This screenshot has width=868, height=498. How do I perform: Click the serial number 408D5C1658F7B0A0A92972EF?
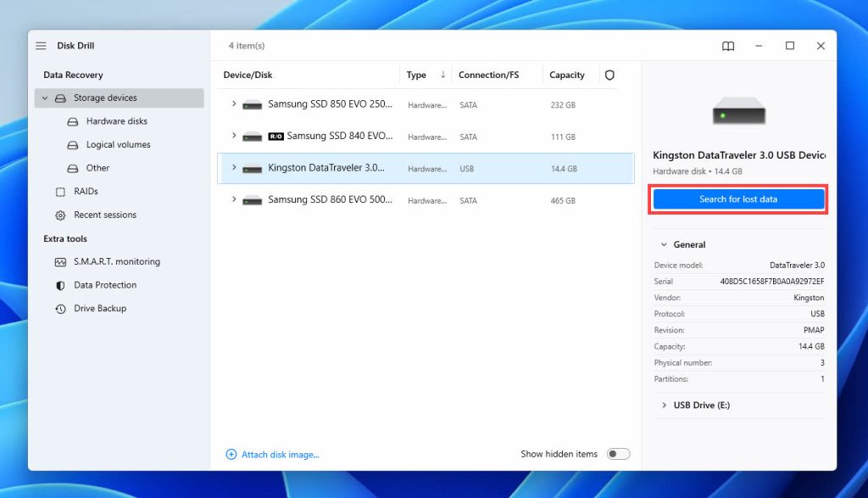pyautogui.click(x=771, y=282)
